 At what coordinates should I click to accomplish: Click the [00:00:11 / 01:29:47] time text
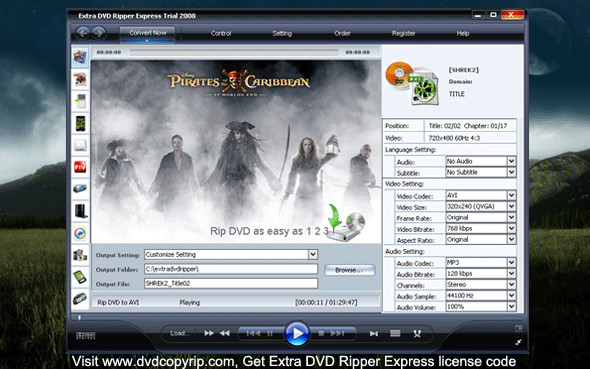(326, 302)
